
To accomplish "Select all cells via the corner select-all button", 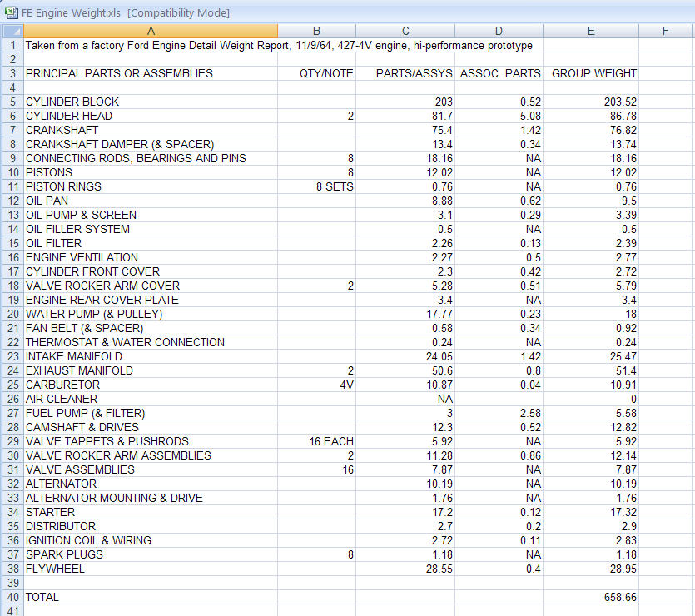I will pyautogui.click(x=12, y=30).
